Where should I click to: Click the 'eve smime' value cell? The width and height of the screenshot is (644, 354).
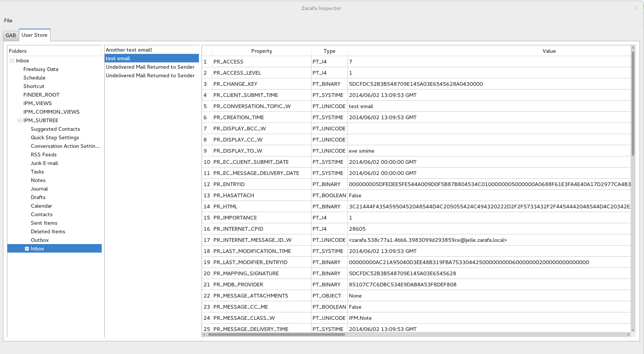tap(489, 151)
